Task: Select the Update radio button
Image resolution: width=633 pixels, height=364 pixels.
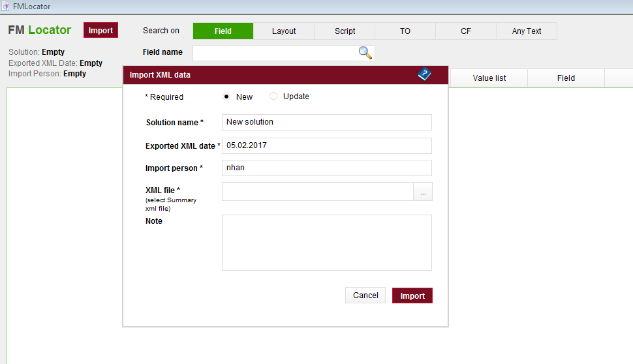Action: pyautogui.click(x=273, y=97)
